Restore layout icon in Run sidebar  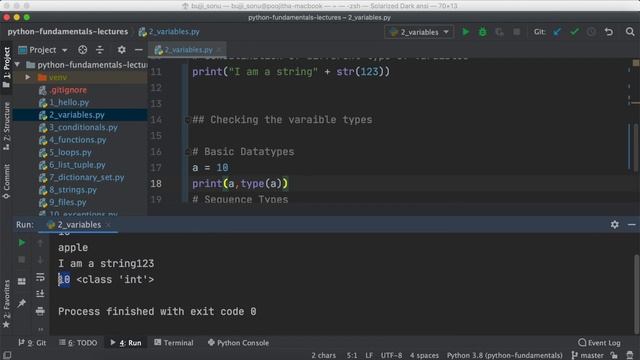coord(22,281)
